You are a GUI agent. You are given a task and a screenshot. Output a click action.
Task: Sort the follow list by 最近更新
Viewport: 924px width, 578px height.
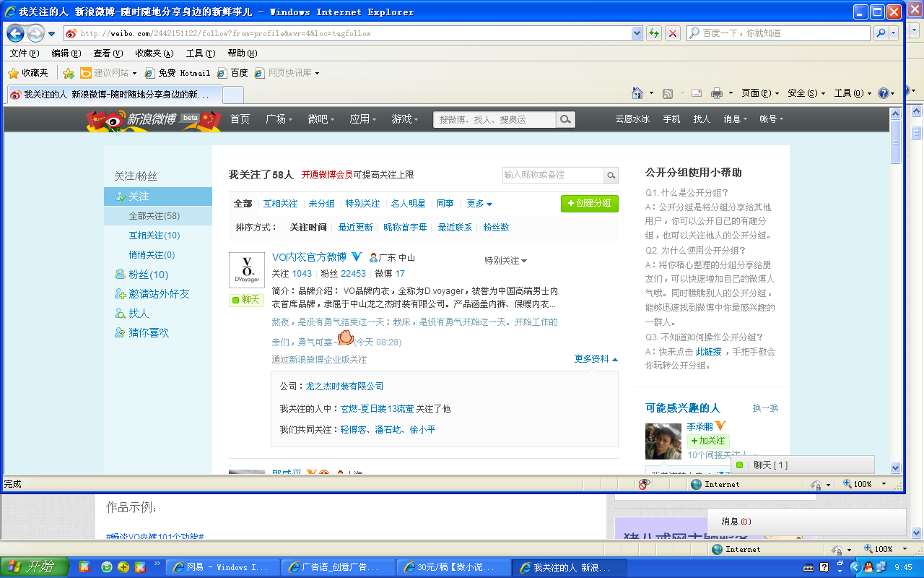[355, 227]
